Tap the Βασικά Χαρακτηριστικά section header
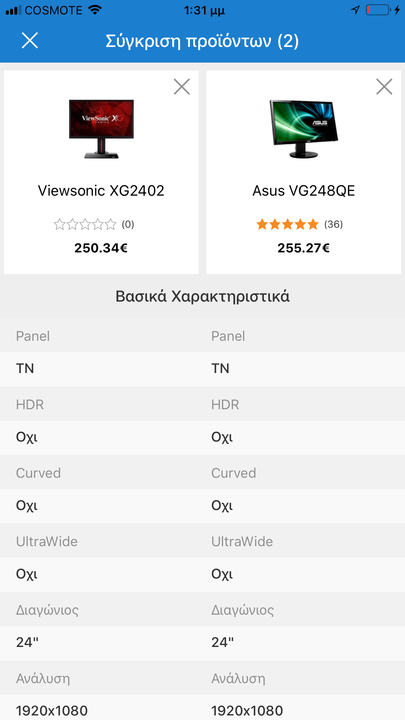Image resolution: width=405 pixels, height=720 pixels. (202, 297)
